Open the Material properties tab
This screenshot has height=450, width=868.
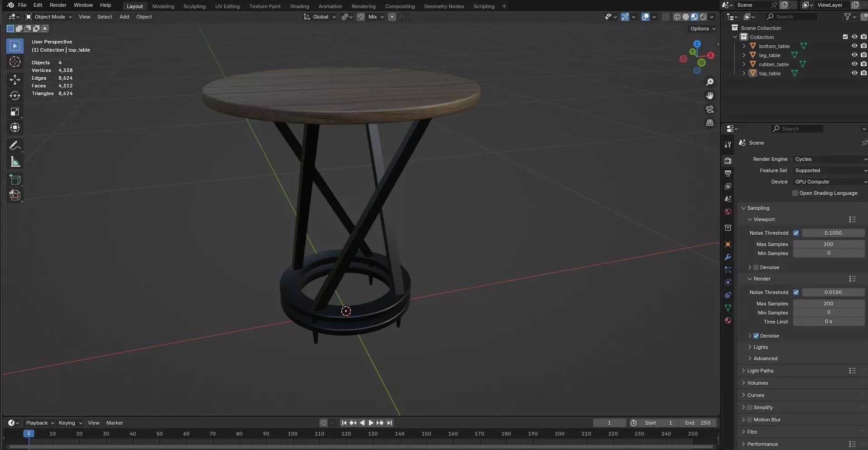[x=728, y=320]
